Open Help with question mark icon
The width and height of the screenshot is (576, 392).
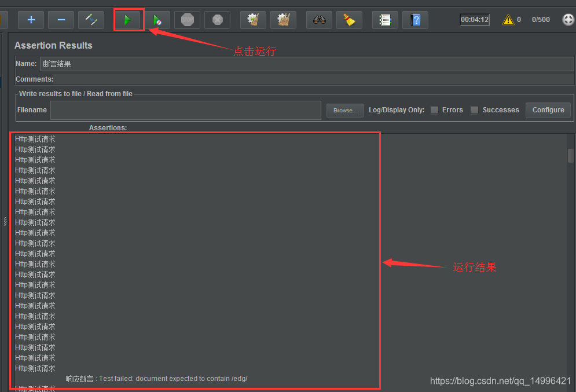click(415, 20)
